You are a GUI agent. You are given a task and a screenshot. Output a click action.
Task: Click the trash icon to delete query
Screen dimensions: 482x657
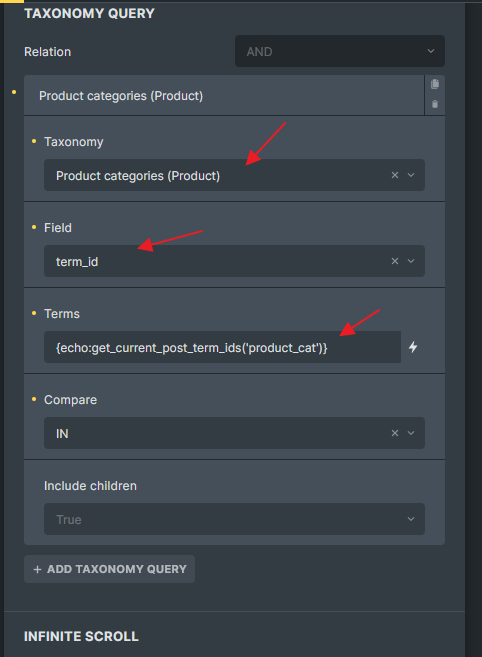(435, 104)
